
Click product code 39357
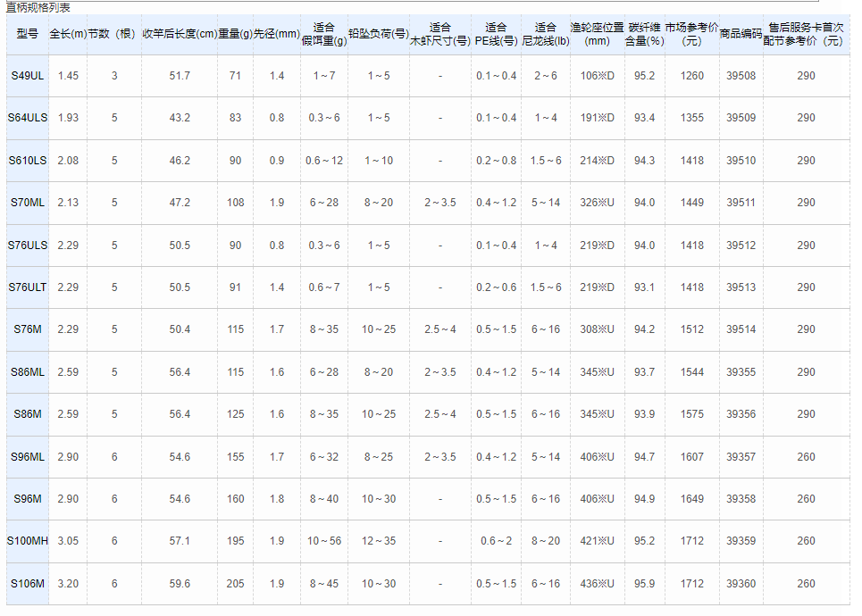click(x=741, y=456)
